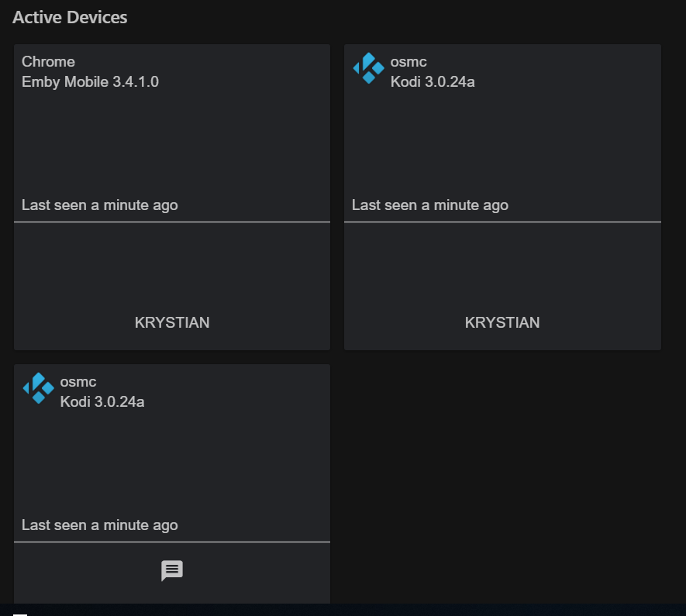The image size is (686, 616).
Task: Select the Chrome device name
Action: (x=48, y=62)
